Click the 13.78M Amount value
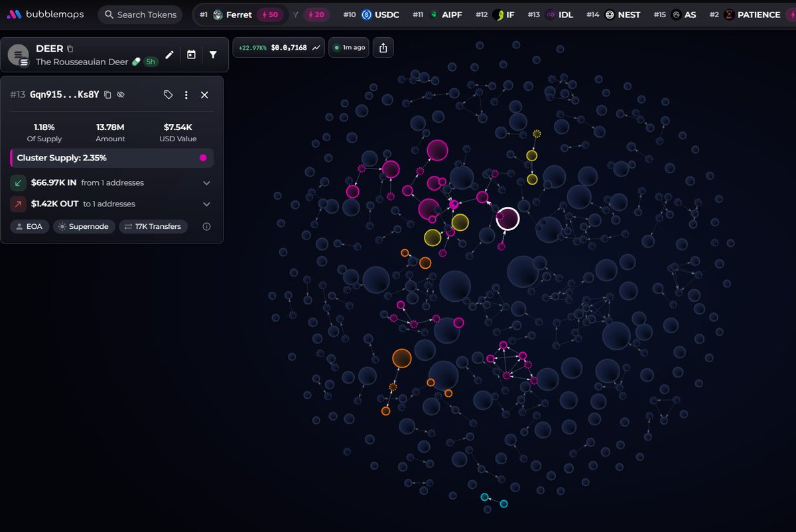Viewport: 796px width, 532px height. 111,127
